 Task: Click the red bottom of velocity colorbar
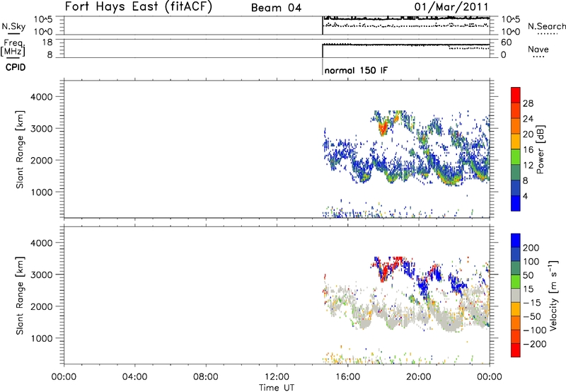(x=516, y=350)
